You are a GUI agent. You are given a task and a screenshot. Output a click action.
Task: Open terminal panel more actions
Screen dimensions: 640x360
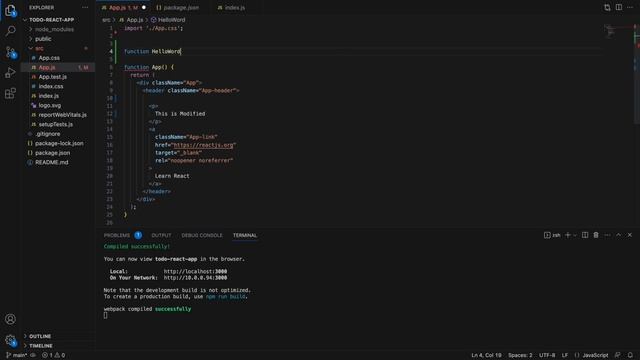[607, 235]
